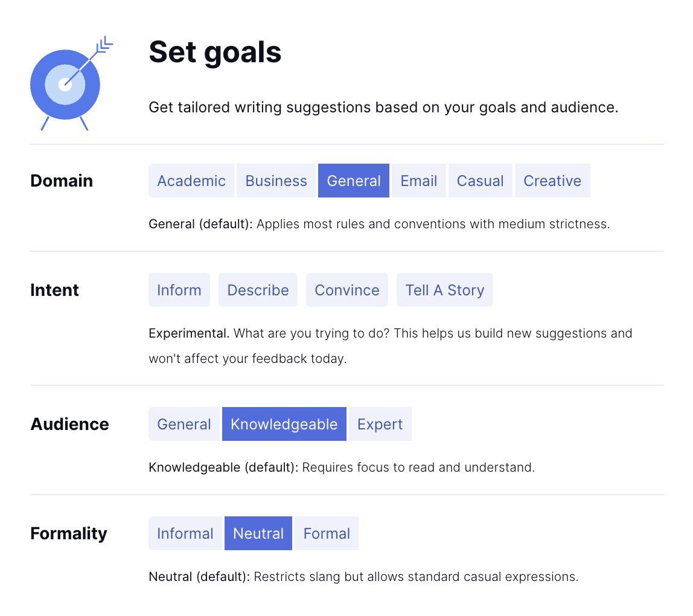Screen dimensions: 693x616
Task: Choose the Casual domain
Action: (x=480, y=181)
